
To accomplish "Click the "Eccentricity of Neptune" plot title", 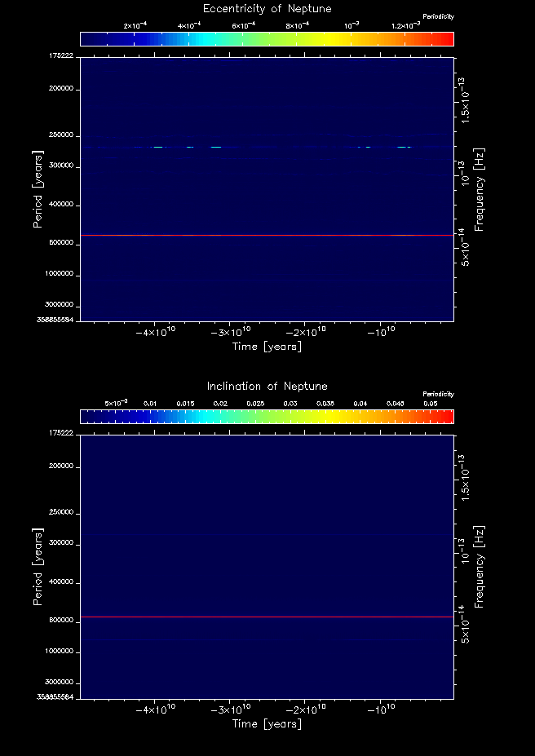I will 267,8.
